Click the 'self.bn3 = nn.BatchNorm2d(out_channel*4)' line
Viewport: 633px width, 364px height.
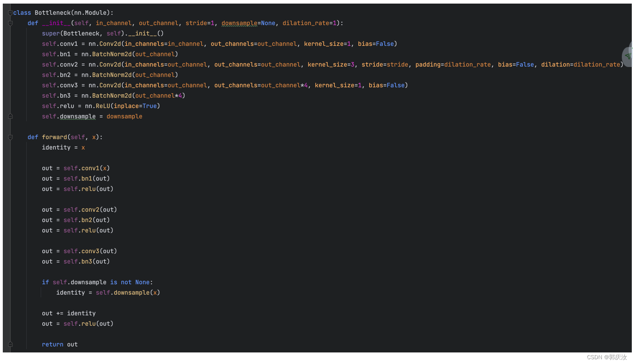(x=114, y=96)
